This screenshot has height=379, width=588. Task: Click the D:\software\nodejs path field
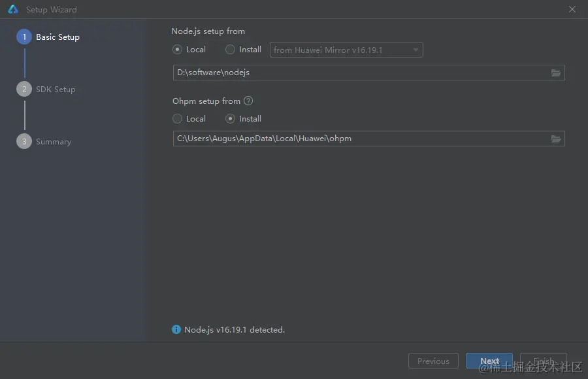click(369, 73)
